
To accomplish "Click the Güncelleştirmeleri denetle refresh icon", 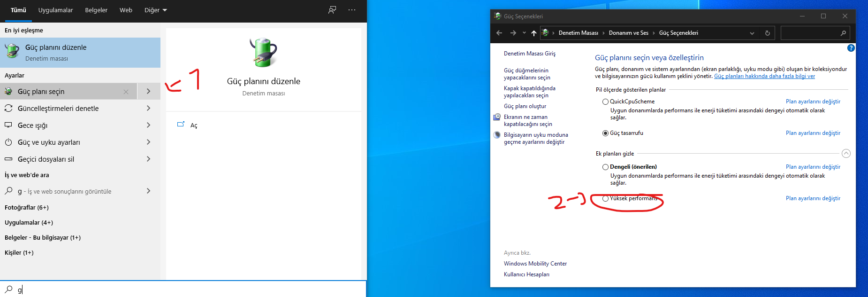I will coord(8,108).
